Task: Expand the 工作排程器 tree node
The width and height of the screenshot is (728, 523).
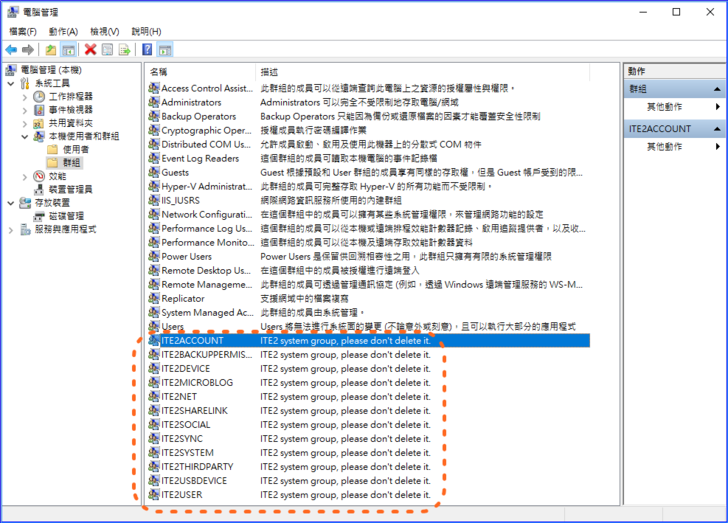Action: pos(25,97)
